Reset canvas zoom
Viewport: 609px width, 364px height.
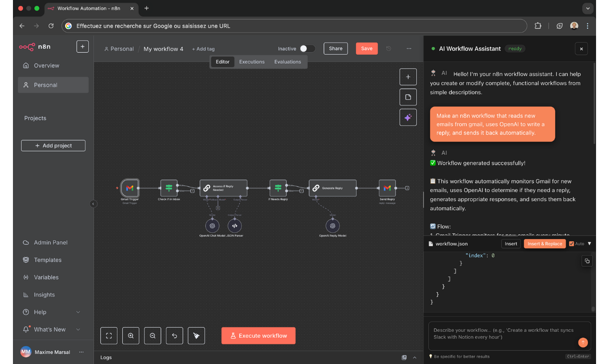tap(175, 336)
